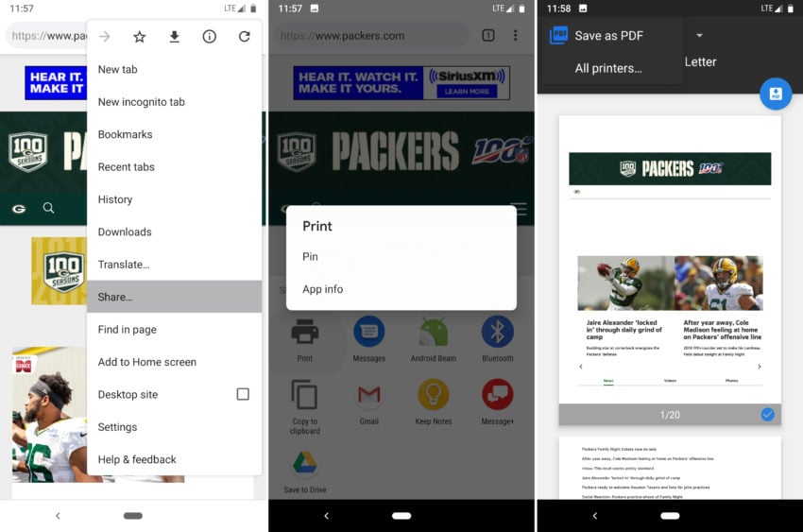Viewport: 803px width, 532px height.
Task: Tap the search magnifier on Packers site
Action: point(48,208)
